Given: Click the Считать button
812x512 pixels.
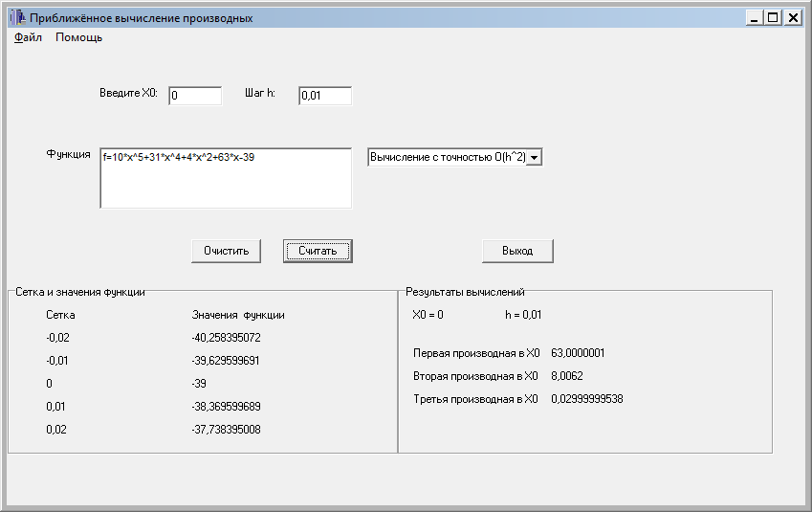Looking at the screenshot, I should [x=318, y=251].
